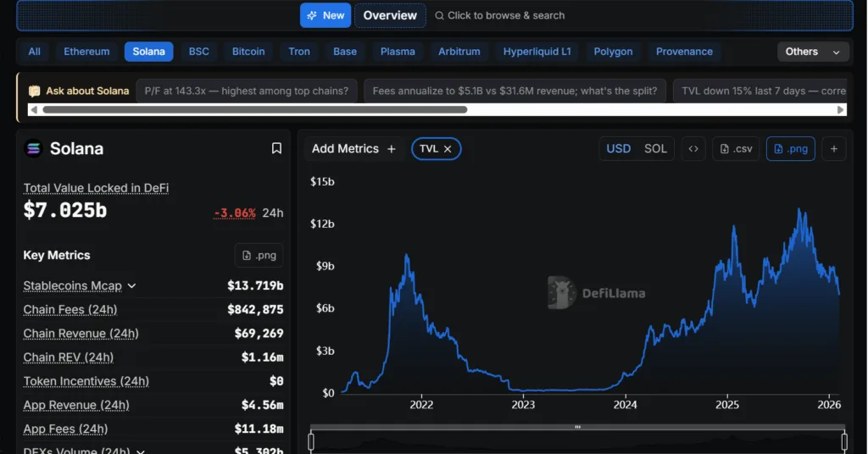Select the All chains tab
This screenshot has height=454, width=868.
[34, 52]
